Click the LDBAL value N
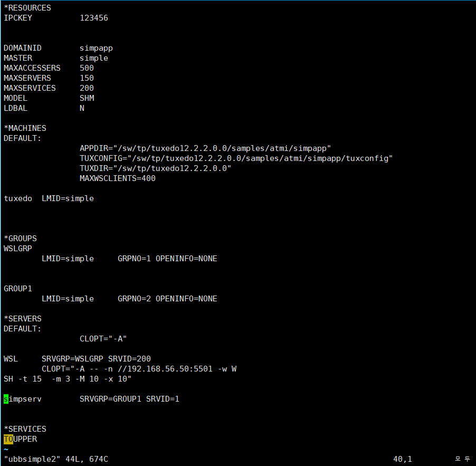Screen dimensions: 476x466 tap(82, 108)
